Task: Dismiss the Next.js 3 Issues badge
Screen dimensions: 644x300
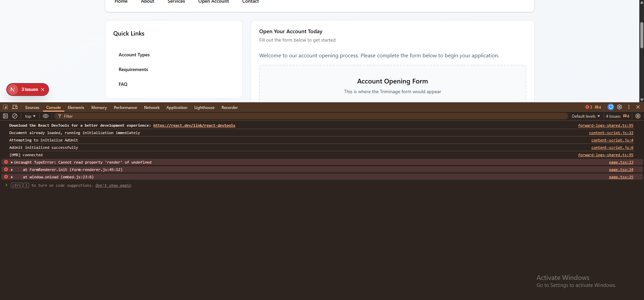Action: [43, 89]
